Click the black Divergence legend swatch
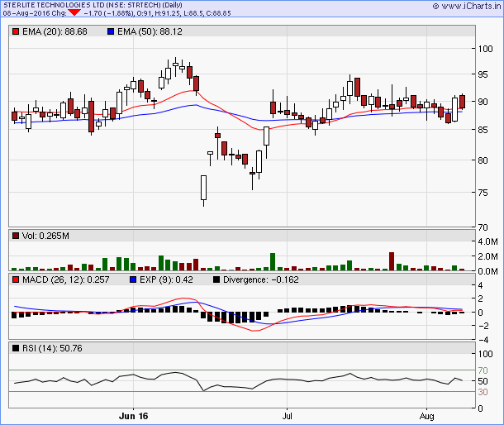Screen dimensions: 504x425 click(x=216, y=279)
